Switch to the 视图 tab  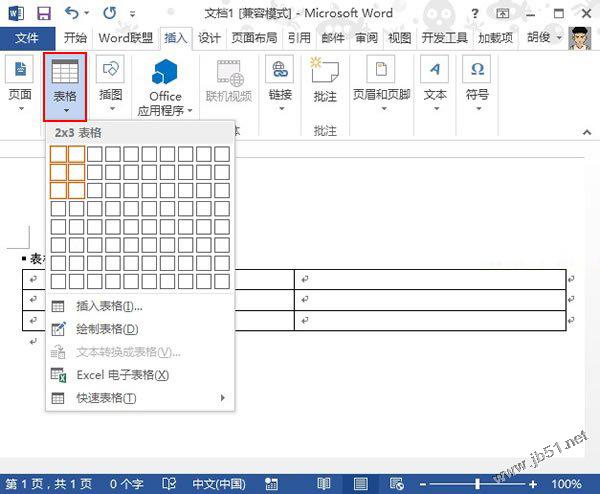[x=399, y=38]
